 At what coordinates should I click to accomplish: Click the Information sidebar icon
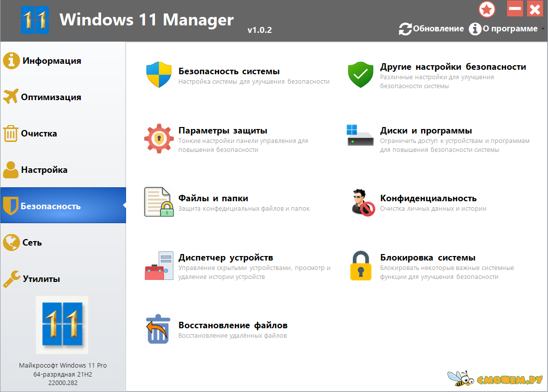click(11, 61)
